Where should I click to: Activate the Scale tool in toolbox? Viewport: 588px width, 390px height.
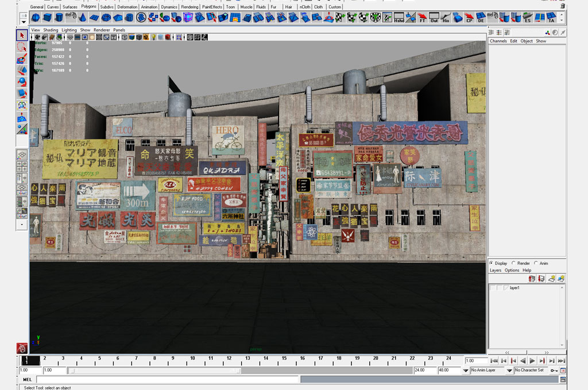click(22, 93)
